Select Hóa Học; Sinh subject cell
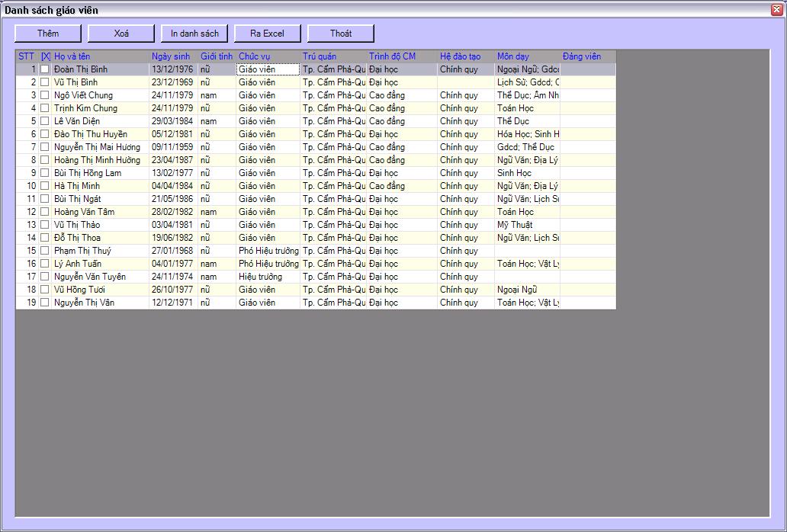Viewport: 787px width, 532px height. click(528, 134)
